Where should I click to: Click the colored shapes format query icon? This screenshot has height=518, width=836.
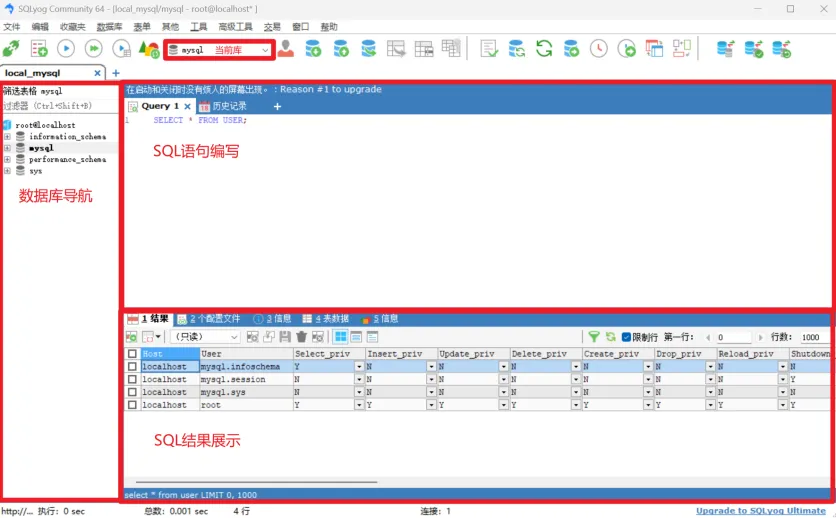click(x=149, y=49)
